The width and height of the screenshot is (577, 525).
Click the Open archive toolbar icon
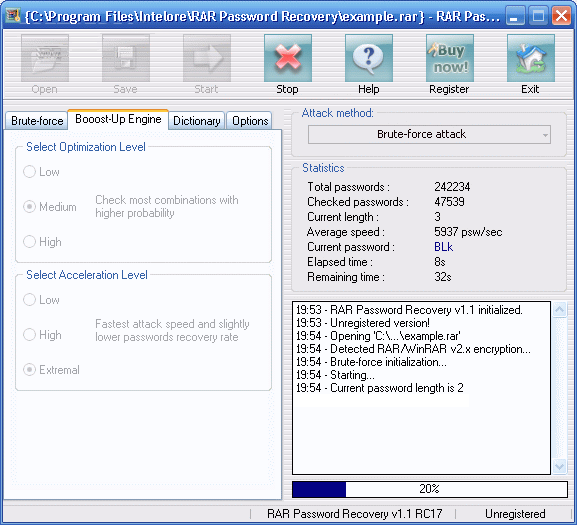click(45, 58)
